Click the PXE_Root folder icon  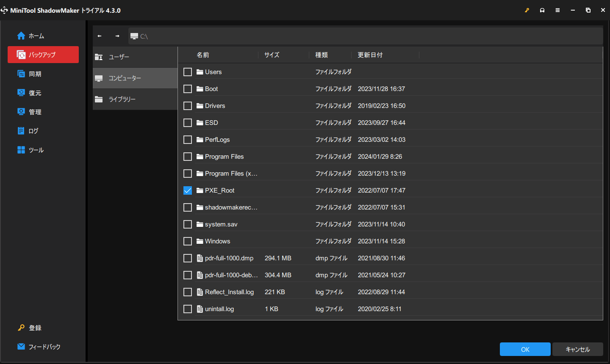coord(200,190)
